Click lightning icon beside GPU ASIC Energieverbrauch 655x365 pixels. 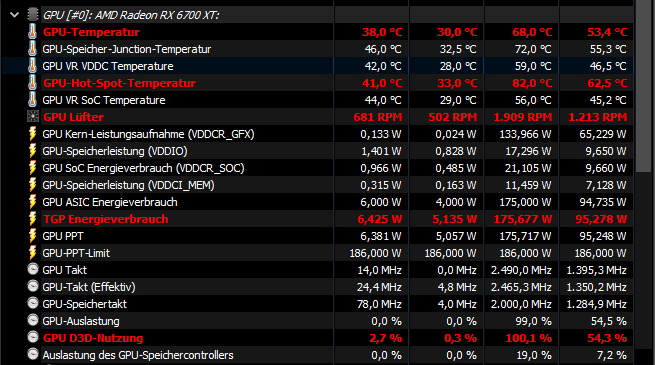tap(33, 202)
